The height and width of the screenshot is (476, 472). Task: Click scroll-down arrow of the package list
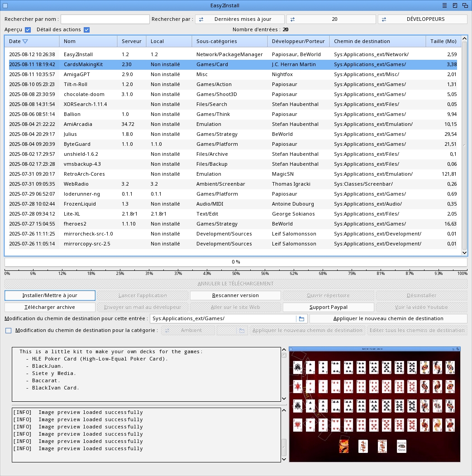(464, 252)
